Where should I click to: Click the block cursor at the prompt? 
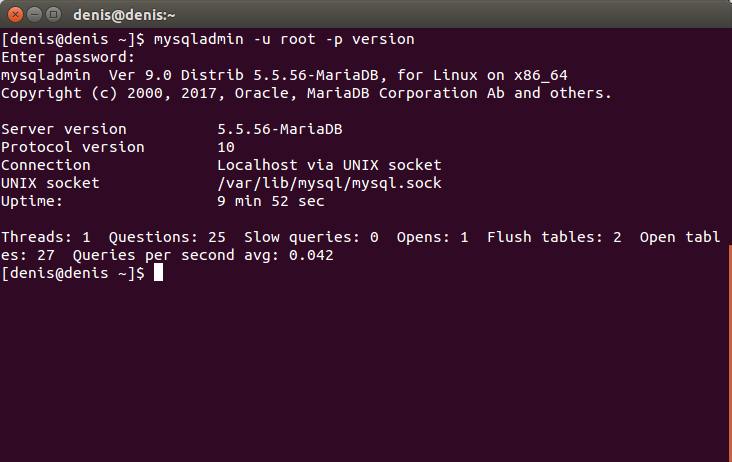[159, 273]
